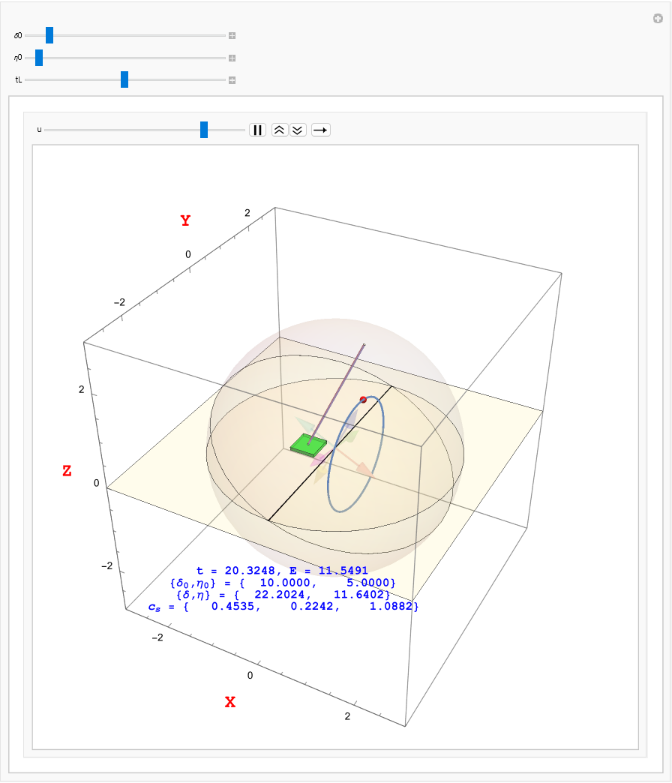Expand the tL slider controls

click(x=232, y=80)
